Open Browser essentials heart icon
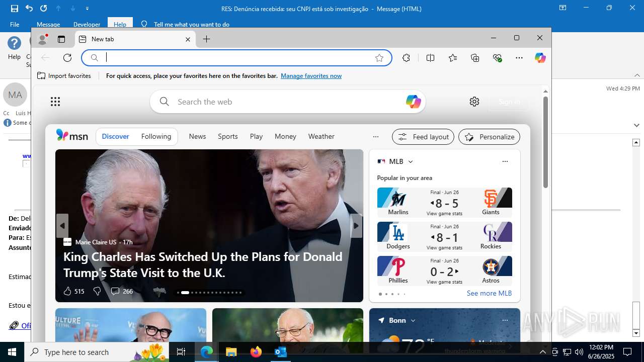The image size is (644, 362). point(498,58)
